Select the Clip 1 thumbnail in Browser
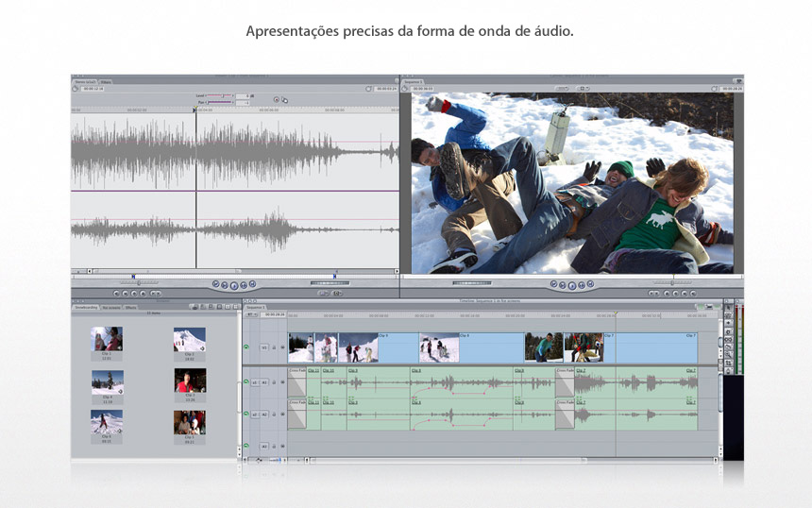 click(x=107, y=339)
